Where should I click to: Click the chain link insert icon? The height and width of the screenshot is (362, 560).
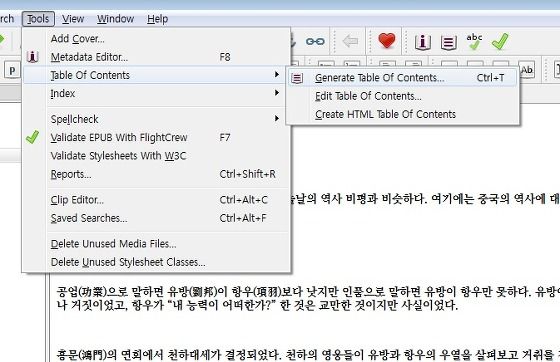coord(315,42)
